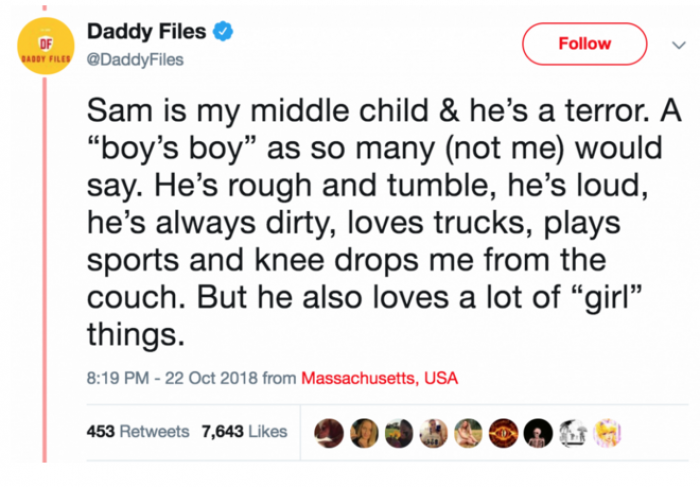Click the Massachusetts, USA location link
This screenshot has width=700, height=487.
click(x=379, y=379)
